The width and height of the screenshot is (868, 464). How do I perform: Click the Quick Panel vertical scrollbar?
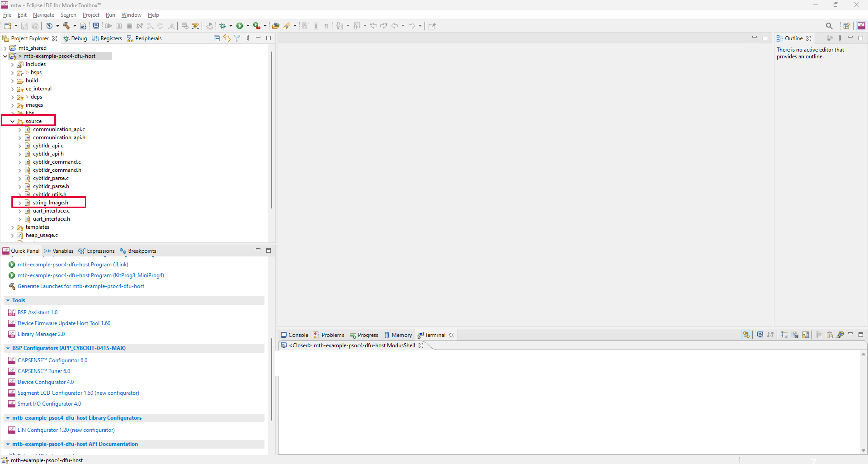click(272, 379)
